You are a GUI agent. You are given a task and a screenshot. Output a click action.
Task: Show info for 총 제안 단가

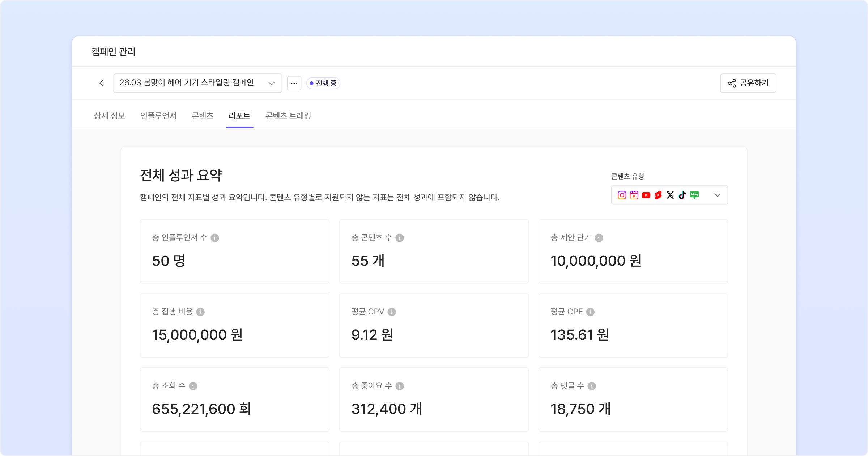pyautogui.click(x=599, y=238)
